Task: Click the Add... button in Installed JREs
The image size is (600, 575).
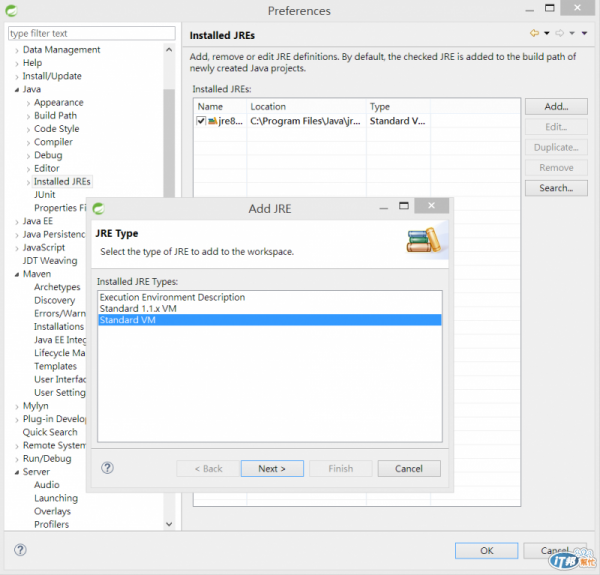Action: (556, 106)
